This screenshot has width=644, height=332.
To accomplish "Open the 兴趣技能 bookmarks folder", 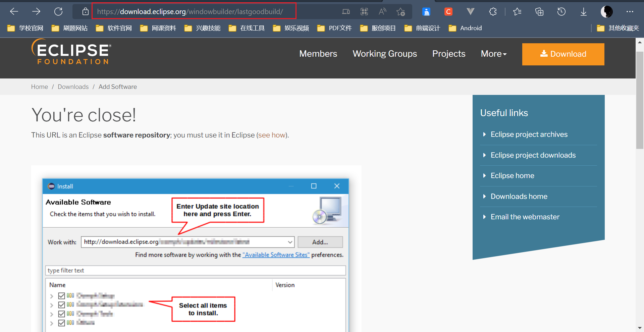I will [202, 28].
